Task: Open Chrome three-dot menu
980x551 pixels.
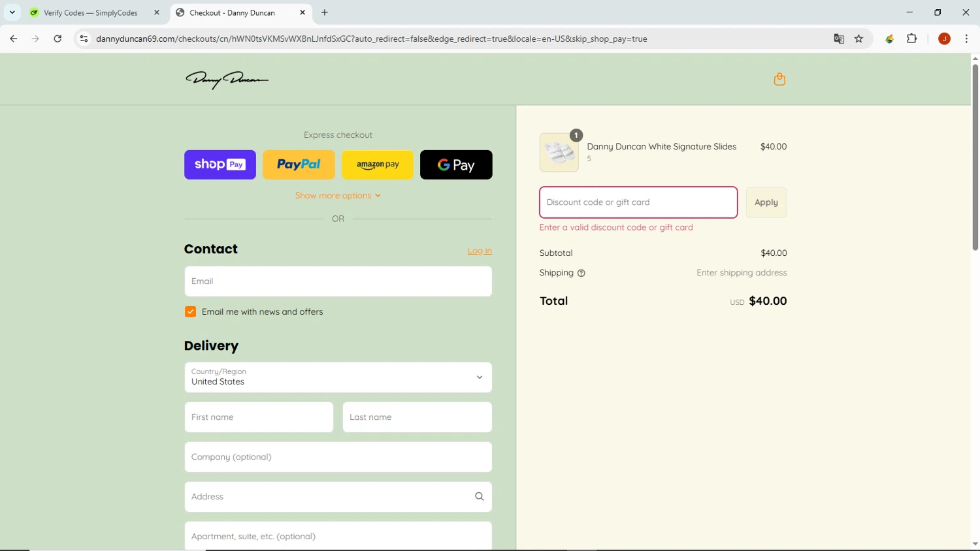Action: click(966, 39)
